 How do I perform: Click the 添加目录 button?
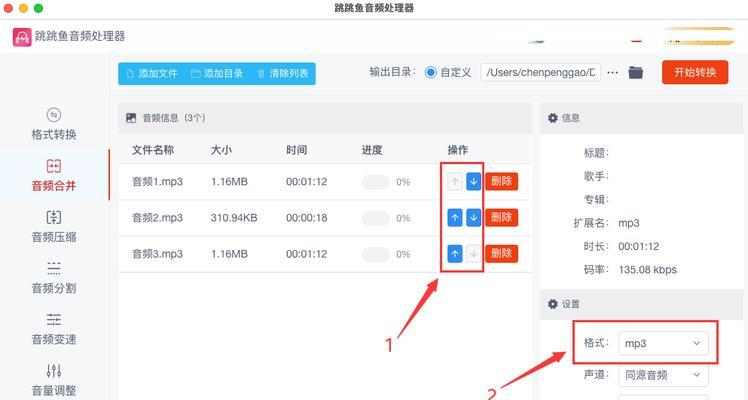coord(217,73)
